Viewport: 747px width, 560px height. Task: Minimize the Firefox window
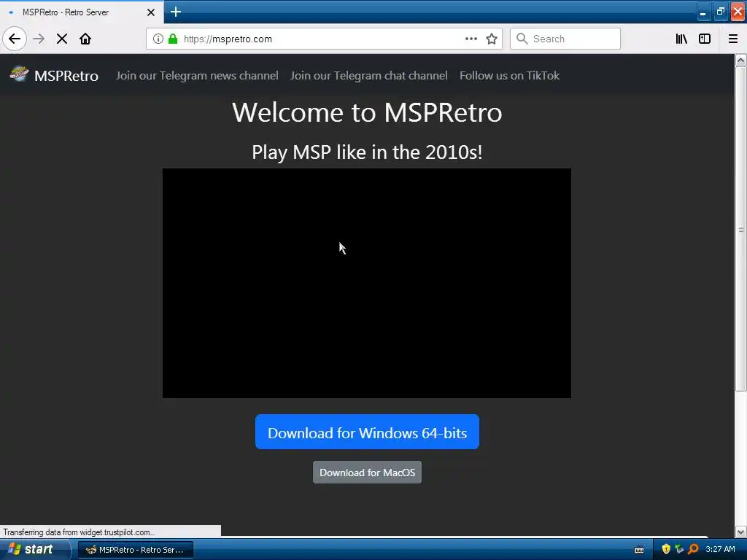pyautogui.click(x=703, y=12)
